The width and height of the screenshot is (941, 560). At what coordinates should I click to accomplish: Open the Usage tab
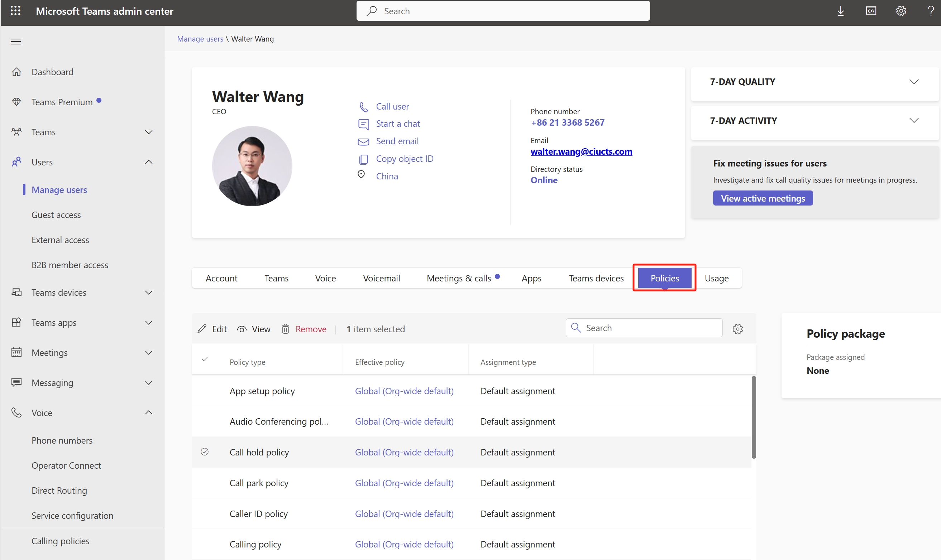[716, 278]
